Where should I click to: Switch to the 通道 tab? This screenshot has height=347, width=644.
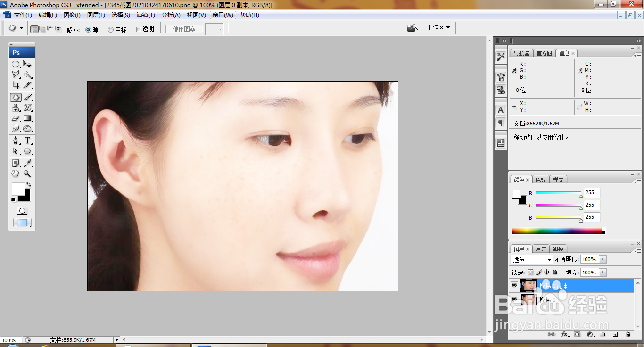tap(541, 249)
